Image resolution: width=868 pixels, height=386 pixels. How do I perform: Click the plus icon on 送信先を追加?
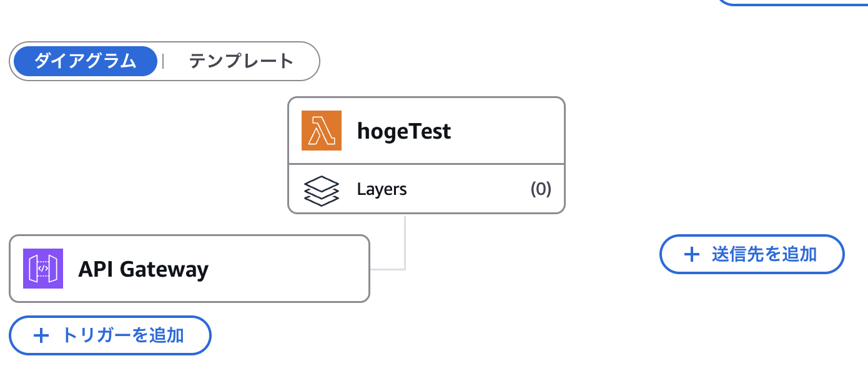690,254
